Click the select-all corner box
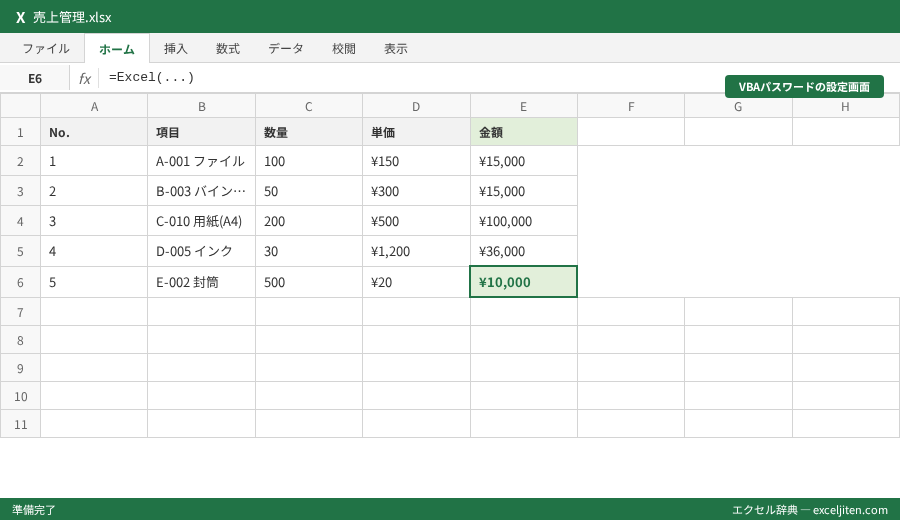 (x=20, y=106)
